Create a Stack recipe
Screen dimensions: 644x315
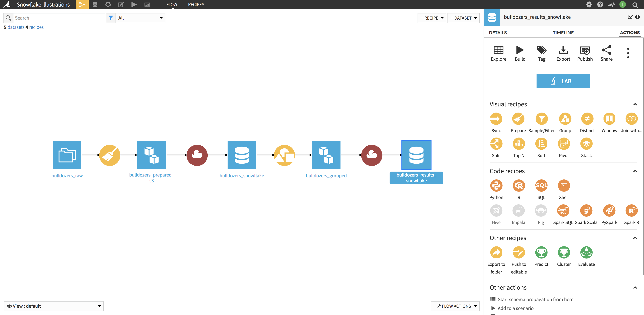click(586, 144)
